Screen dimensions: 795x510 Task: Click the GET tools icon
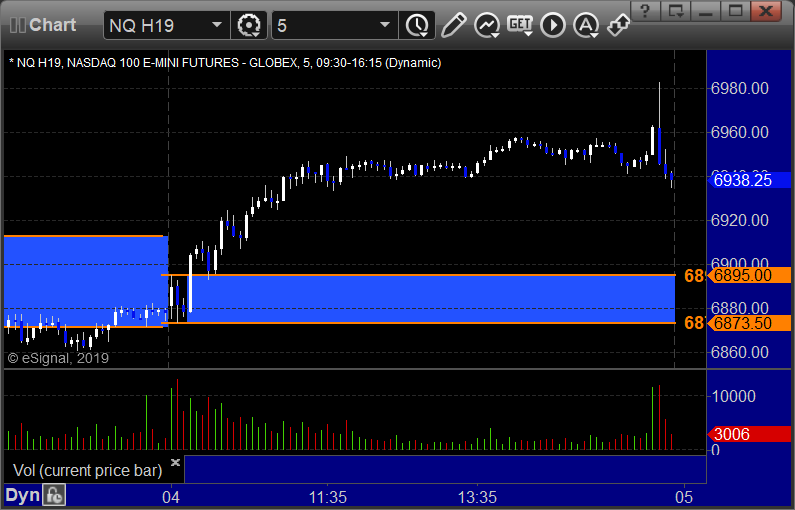click(x=520, y=25)
